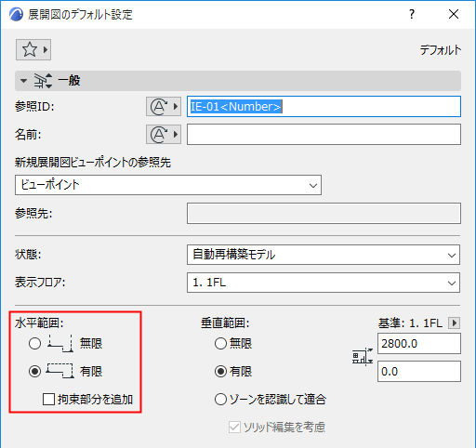Click the 新規展開図ビューポイントの参照先 label
Viewport: 476px width, 448px height.
(x=93, y=163)
